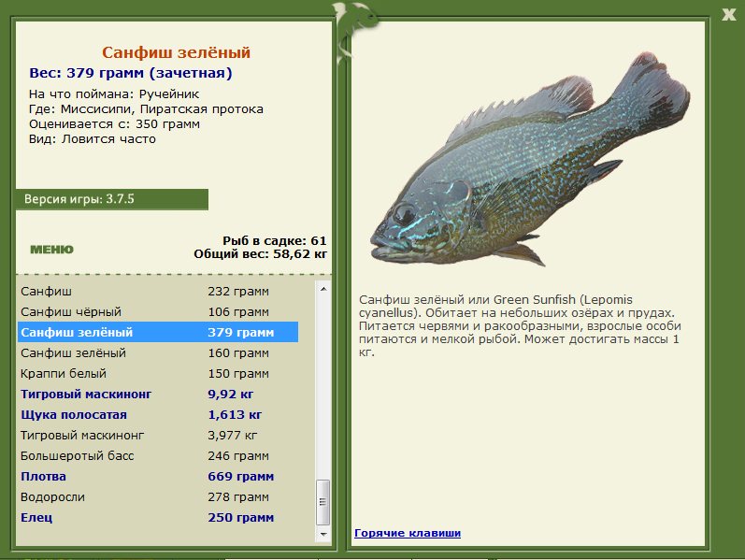The width and height of the screenshot is (745, 560).
Task: Open the МЕНЮ button
Action: click(51, 250)
